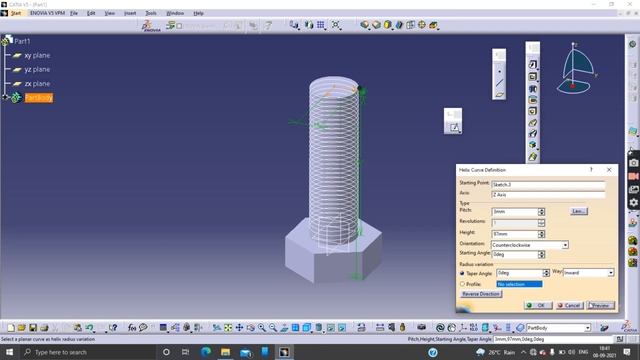Click the Open folder icon in bottom toolbar
Image resolution: width=640 pixels, height=360 pixels.
[x=22, y=328]
